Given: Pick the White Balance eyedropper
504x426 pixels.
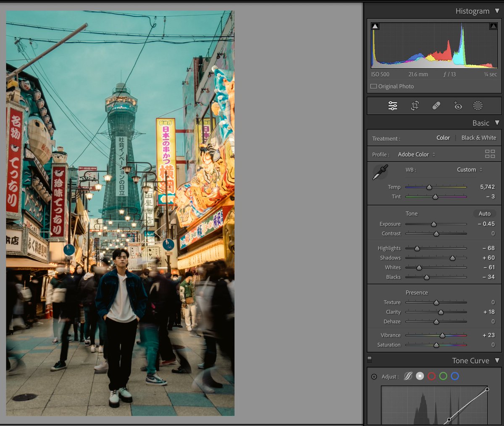Looking at the screenshot, I should coord(381,172).
